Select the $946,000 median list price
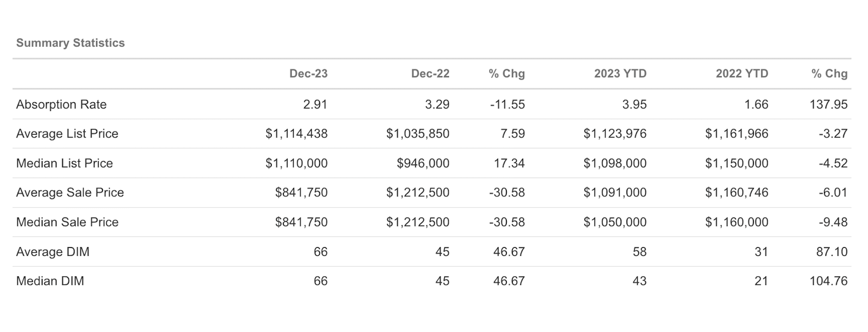 coord(423,163)
